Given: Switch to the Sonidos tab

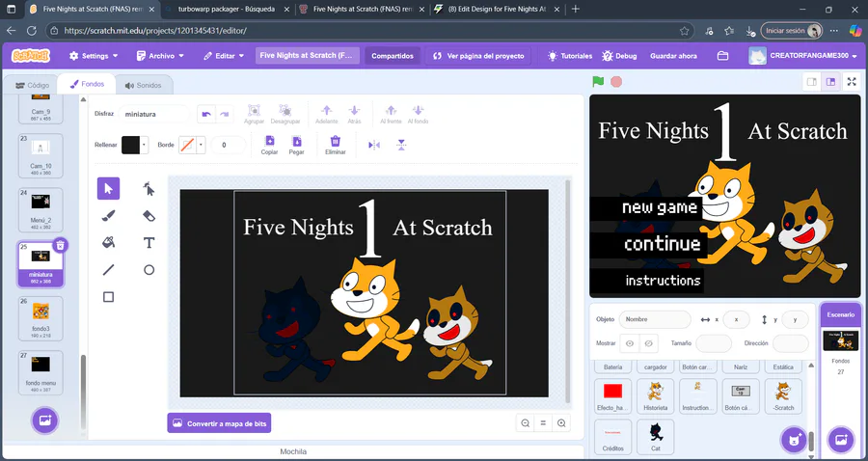Looking at the screenshot, I should [144, 85].
